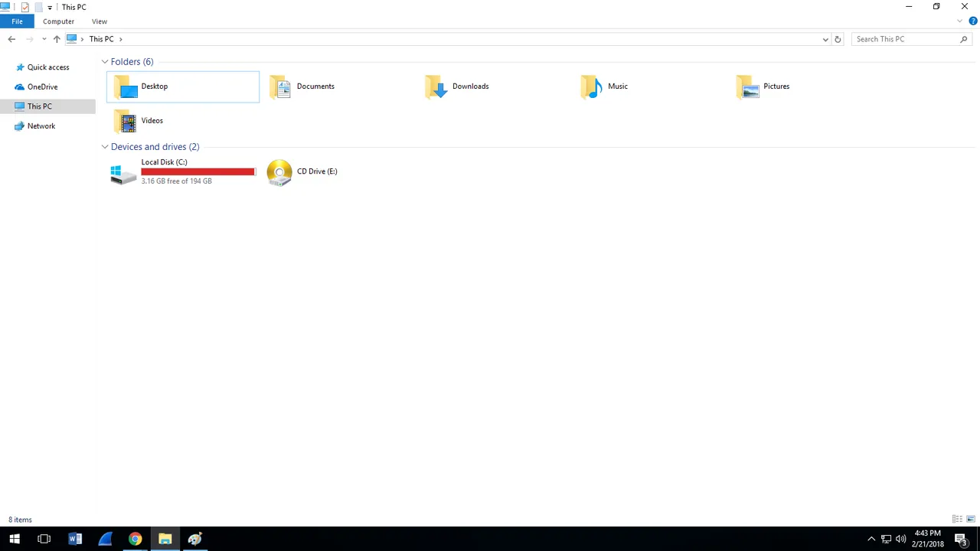980x551 pixels.
Task: Click the search magnifier icon
Action: (x=964, y=39)
